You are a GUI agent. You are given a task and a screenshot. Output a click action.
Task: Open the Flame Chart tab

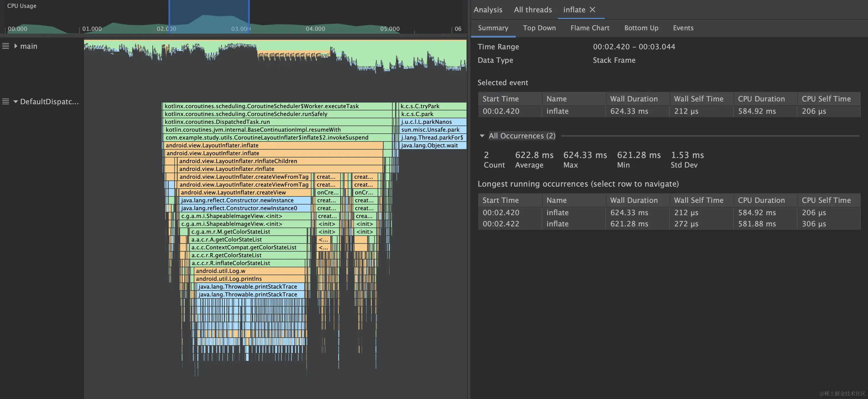click(590, 28)
